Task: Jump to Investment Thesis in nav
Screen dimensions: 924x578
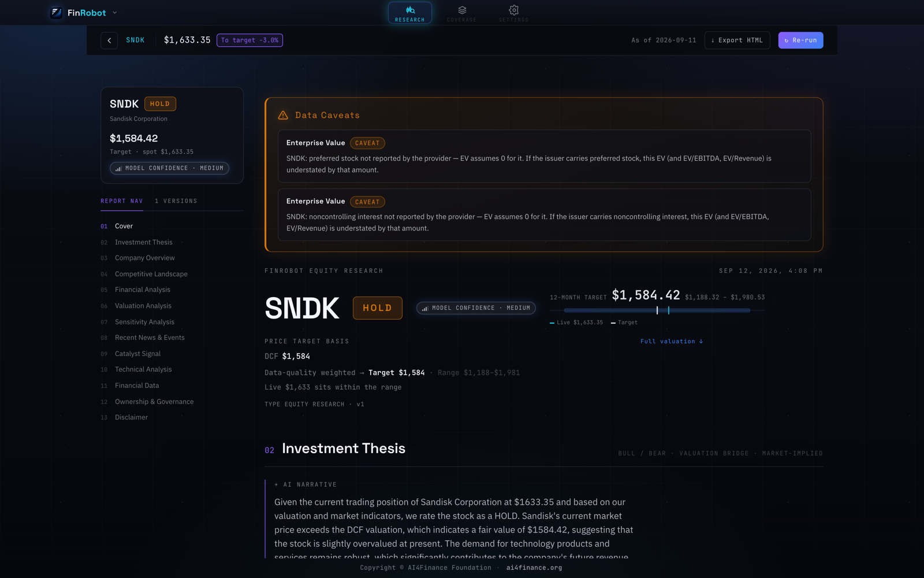Action: tap(144, 242)
